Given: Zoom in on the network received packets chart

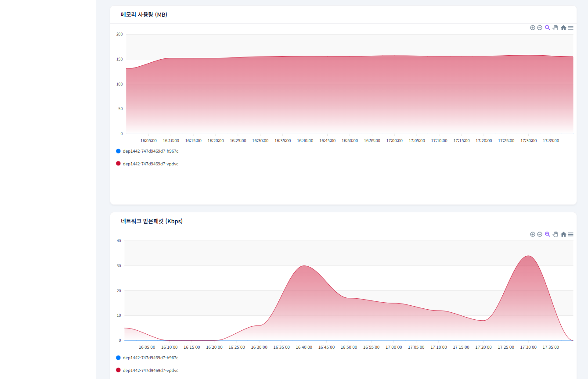Looking at the screenshot, I should pos(533,234).
